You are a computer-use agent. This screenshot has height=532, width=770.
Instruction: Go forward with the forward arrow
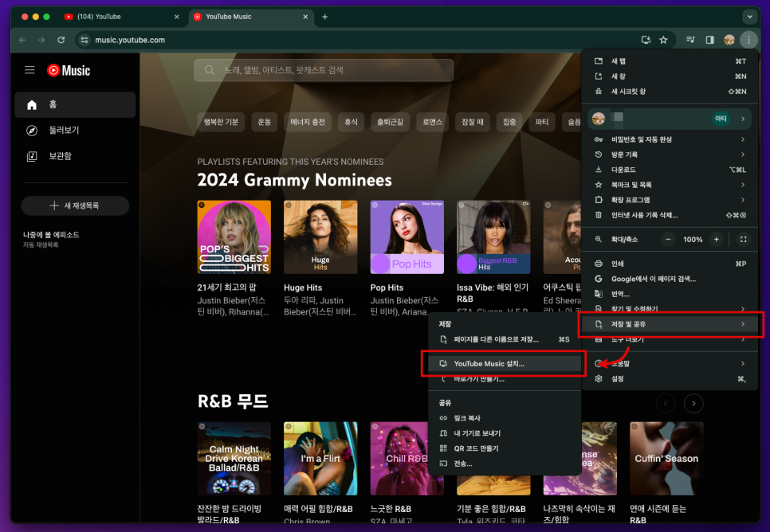[x=41, y=40]
